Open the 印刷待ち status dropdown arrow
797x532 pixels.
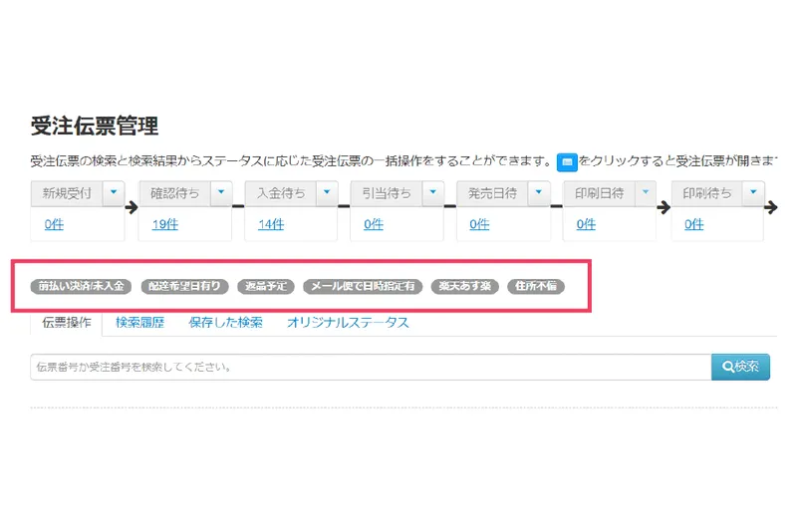pos(754,193)
